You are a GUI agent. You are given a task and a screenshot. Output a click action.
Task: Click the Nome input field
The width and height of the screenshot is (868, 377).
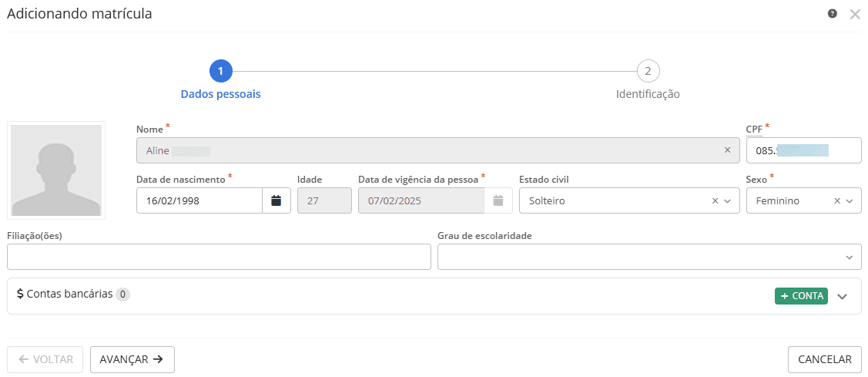pyautogui.click(x=438, y=150)
